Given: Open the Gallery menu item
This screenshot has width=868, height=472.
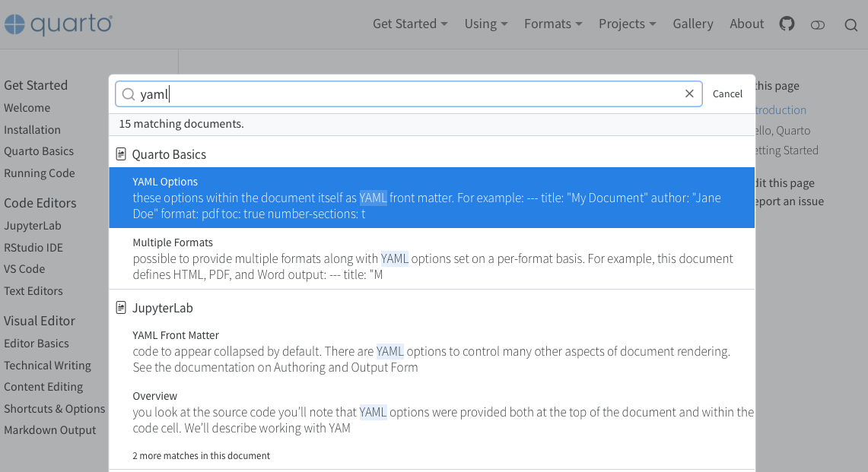Looking at the screenshot, I should [692, 24].
